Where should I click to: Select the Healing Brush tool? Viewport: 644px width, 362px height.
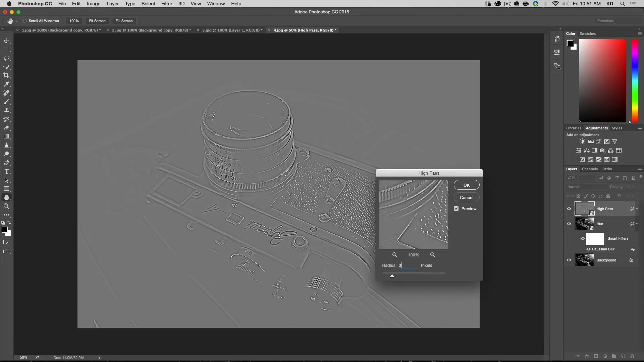click(7, 93)
